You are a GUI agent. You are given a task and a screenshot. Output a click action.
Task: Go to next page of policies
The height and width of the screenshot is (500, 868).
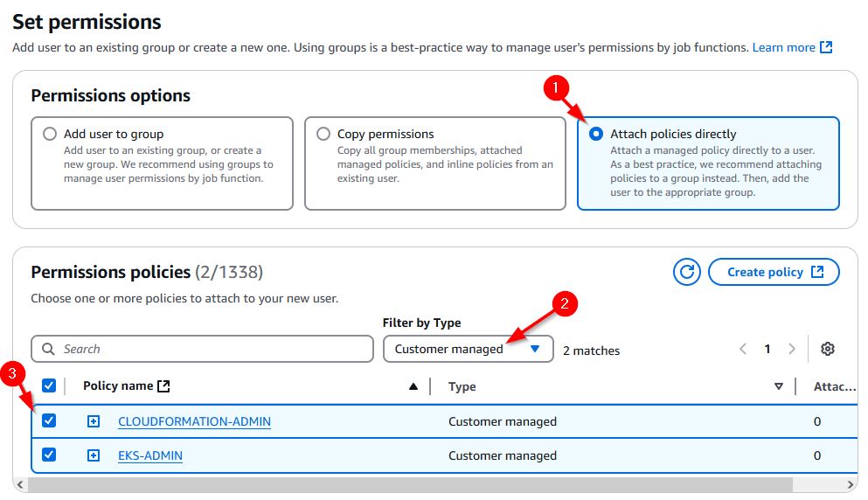pos(792,349)
